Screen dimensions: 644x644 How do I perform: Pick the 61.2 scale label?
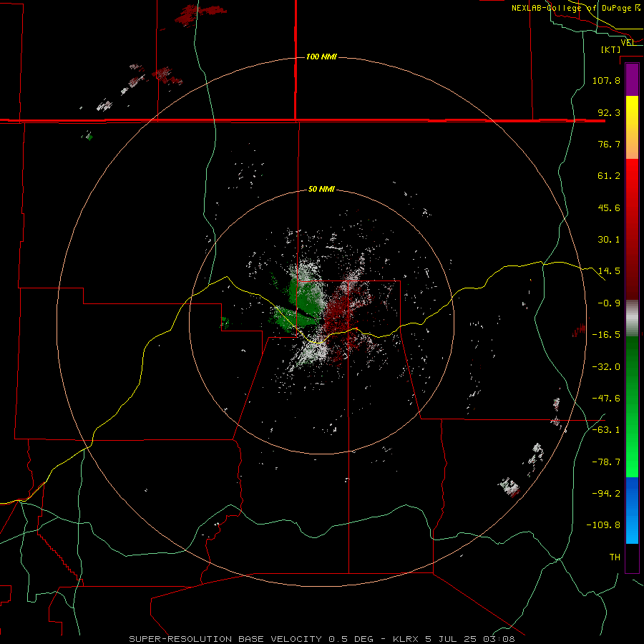click(x=609, y=176)
